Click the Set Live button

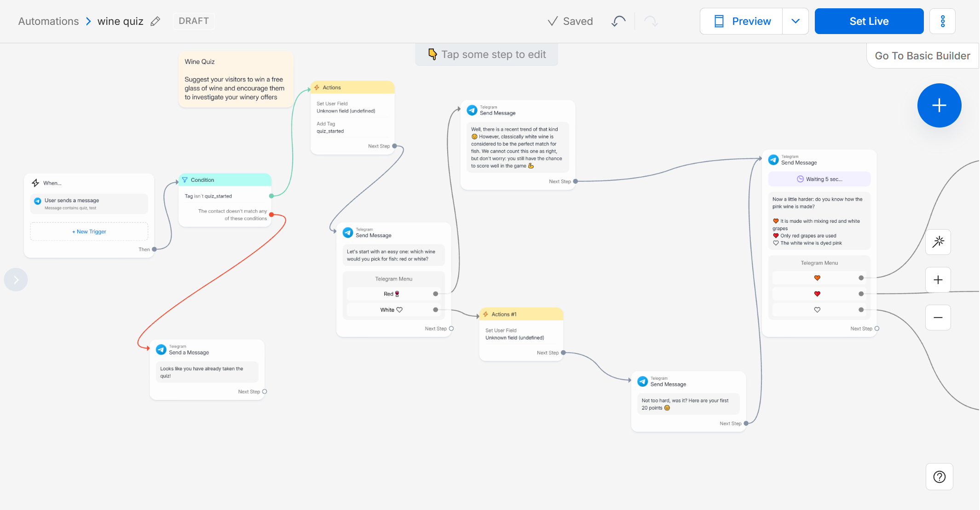[x=869, y=21]
